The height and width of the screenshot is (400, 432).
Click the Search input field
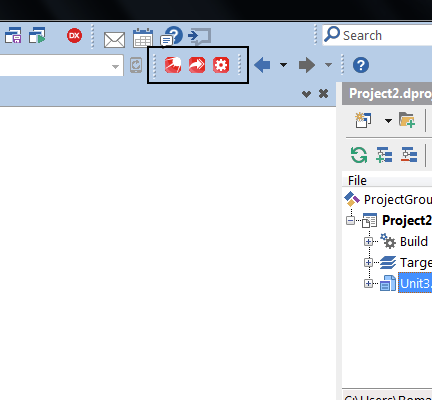pyautogui.click(x=378, y=35)
